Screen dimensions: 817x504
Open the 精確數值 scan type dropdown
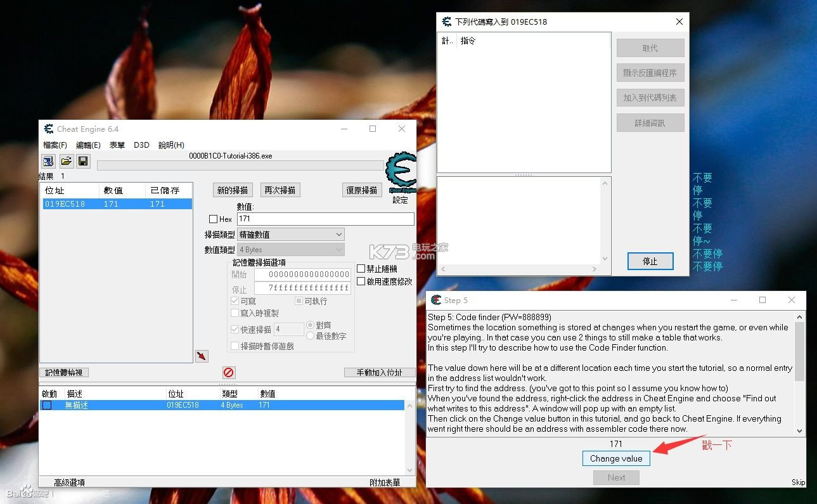[290, 234]
